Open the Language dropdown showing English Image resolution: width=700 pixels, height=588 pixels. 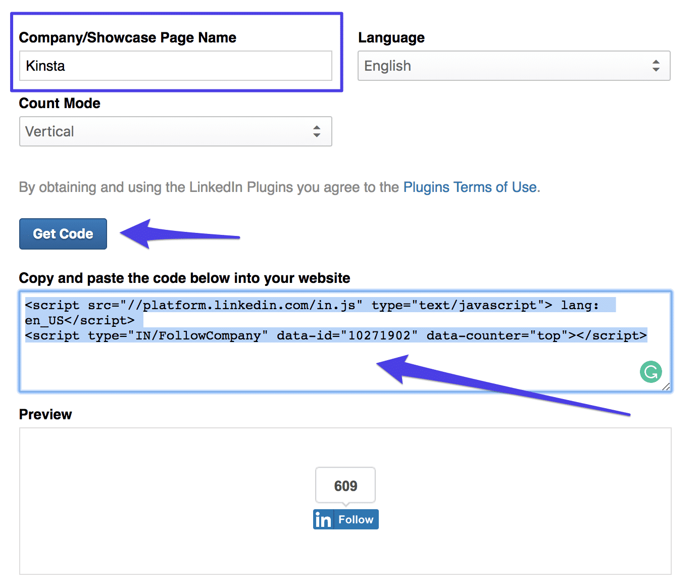pyautogui.click(x=513, y=66)
